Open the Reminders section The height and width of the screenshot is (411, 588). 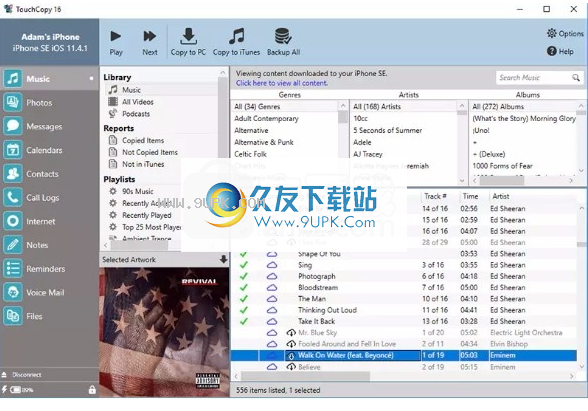(x=50, y=269)
